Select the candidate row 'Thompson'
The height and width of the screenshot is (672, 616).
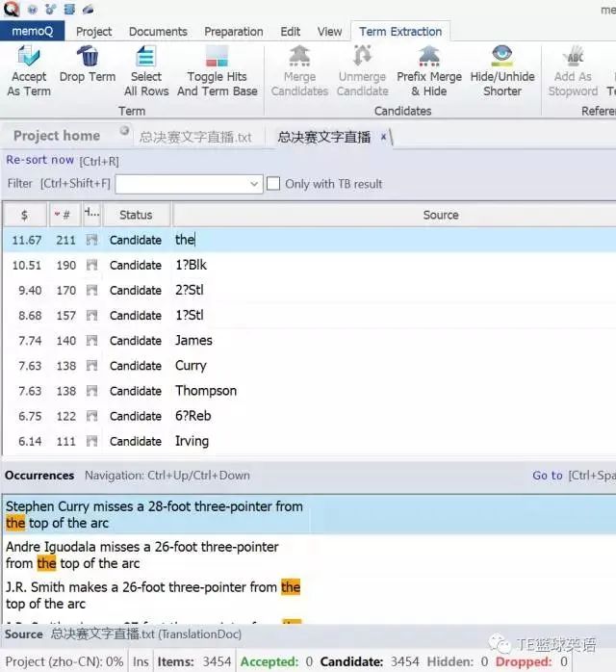click(309, 391)
